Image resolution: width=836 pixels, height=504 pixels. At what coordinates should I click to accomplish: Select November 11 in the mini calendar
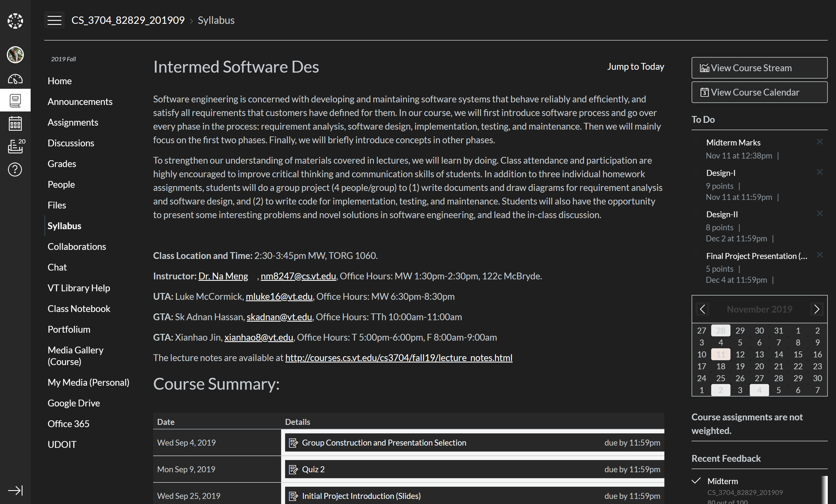coord(721,355)
